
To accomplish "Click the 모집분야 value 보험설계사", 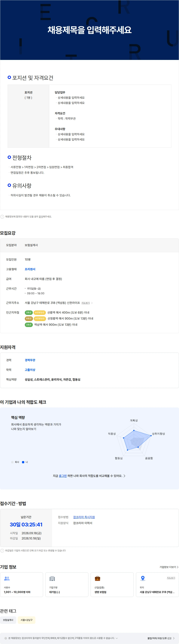I will [31, 245].
